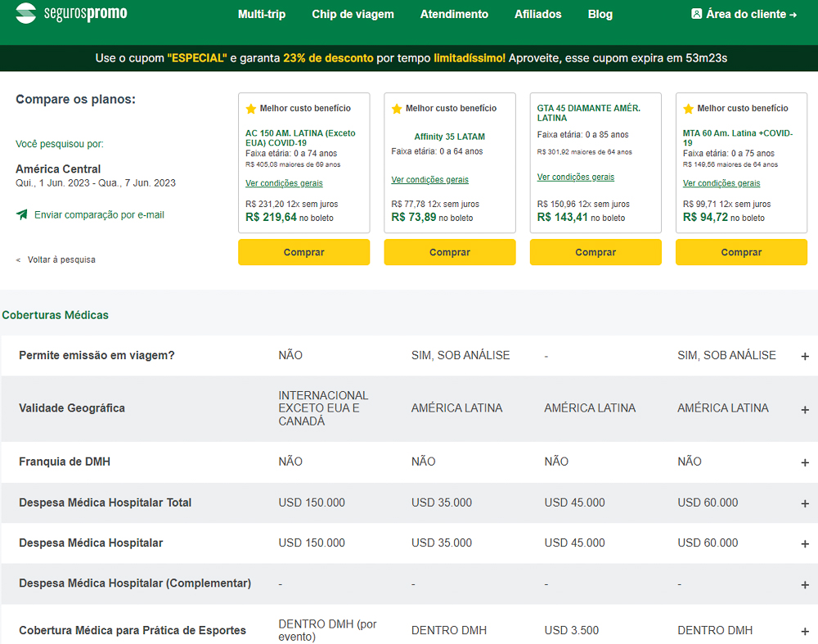Click Enviar comparação por e-mail link

[99, 214]
